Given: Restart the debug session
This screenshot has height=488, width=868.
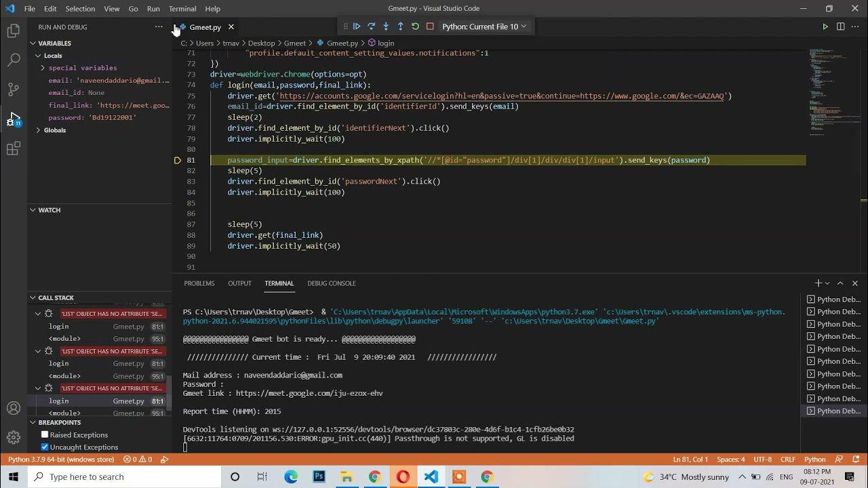Looking at the screenshot, I should [415, 26].
